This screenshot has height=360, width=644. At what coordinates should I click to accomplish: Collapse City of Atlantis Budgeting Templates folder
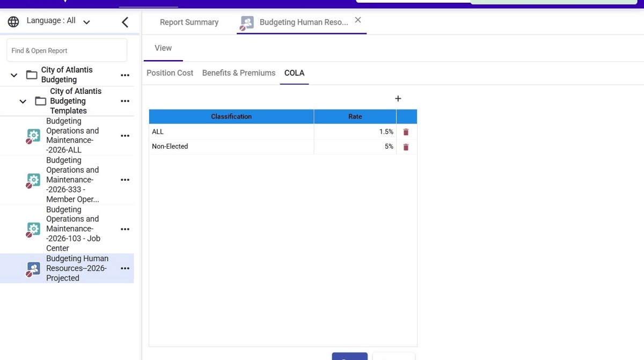click(23, 101)
